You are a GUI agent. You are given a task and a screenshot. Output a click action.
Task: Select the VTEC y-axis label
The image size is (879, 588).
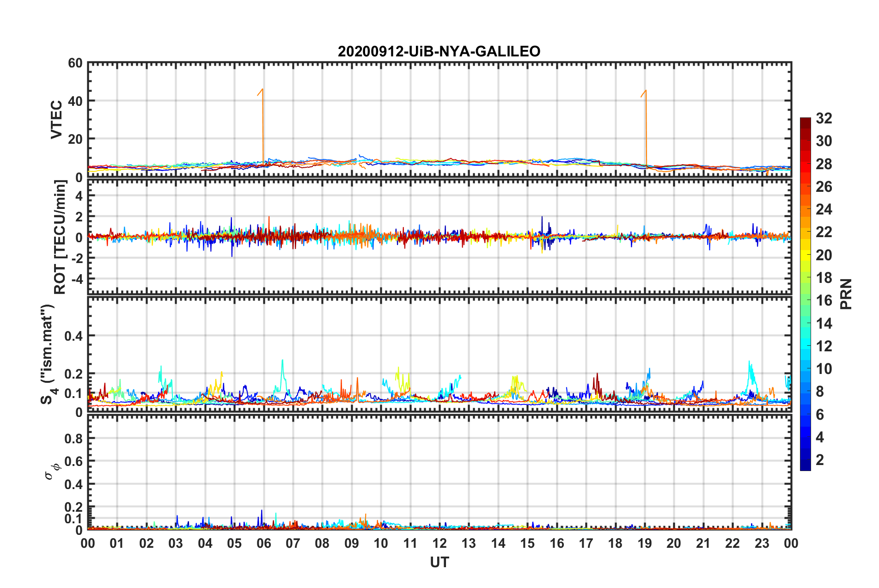pyautogui.click(x=56, y=119)
